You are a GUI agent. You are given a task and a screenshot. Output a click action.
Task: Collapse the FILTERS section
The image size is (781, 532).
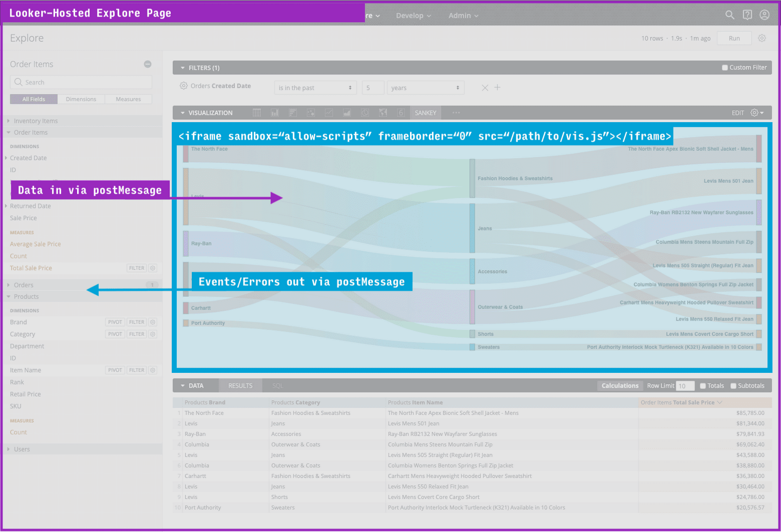183,68
